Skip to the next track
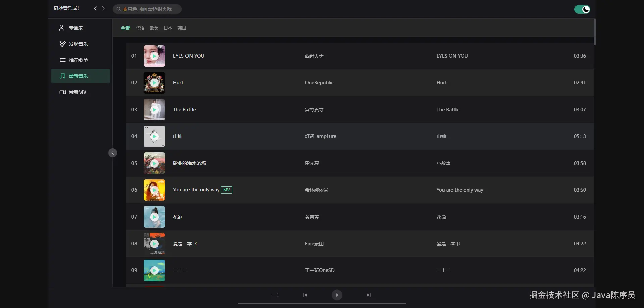 click(368, 295)
